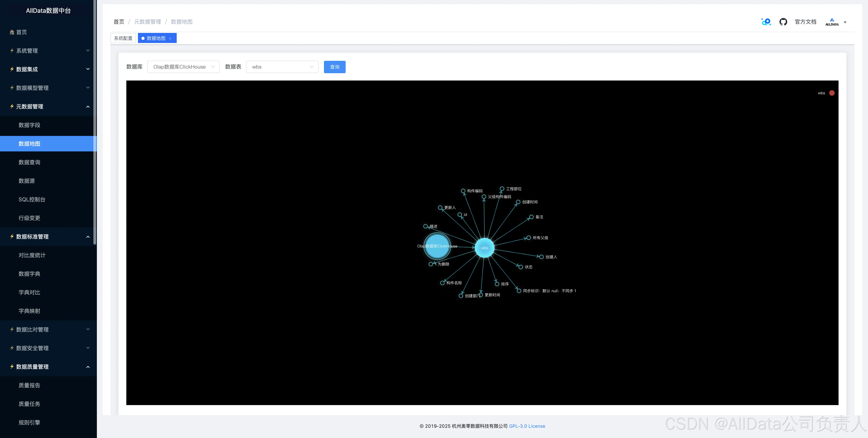Select the large Olap数据库ClickHouse graph node

tap(437, 246)
